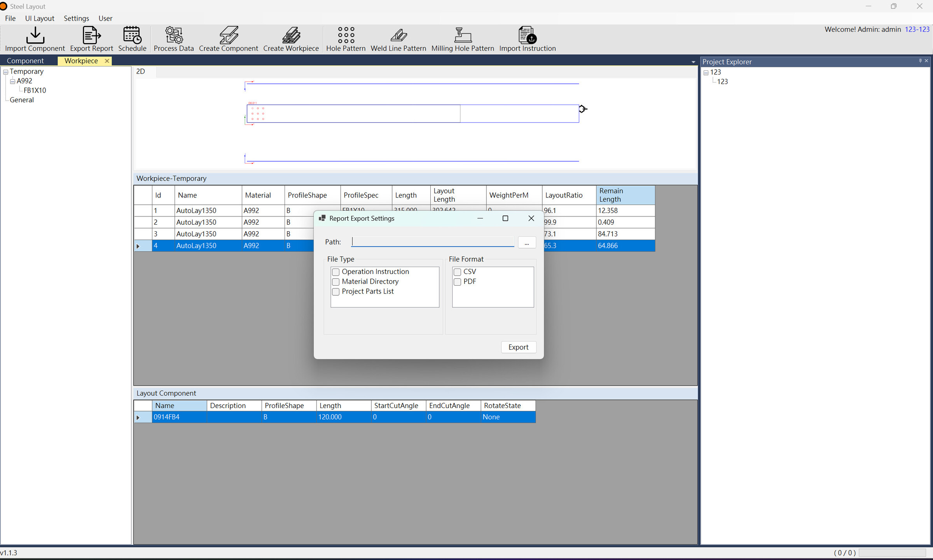
Task: Enable the Operation Instruction checkbox
Action: pyautogui.click(x=336, y=272)
